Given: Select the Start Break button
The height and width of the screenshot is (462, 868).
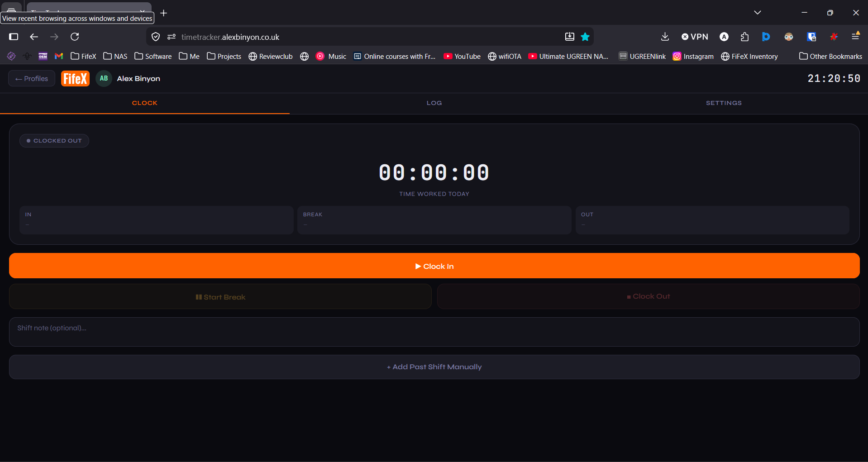Looking at the screenshot, I should 220,296.
